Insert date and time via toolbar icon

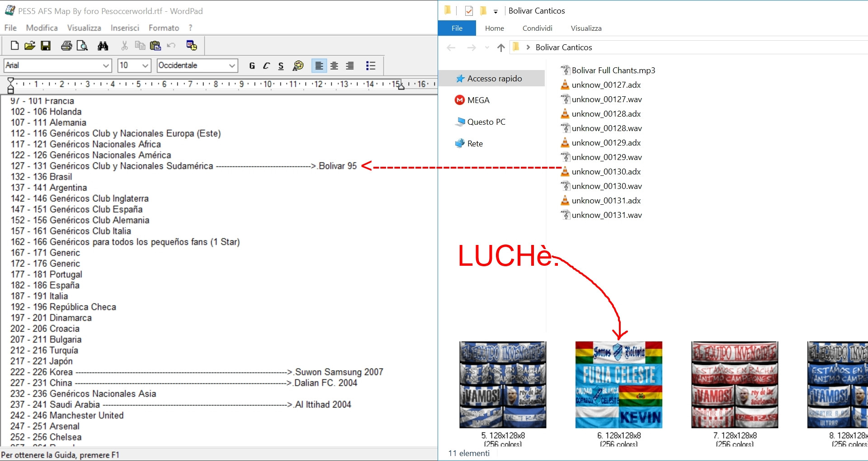[192, 46]
